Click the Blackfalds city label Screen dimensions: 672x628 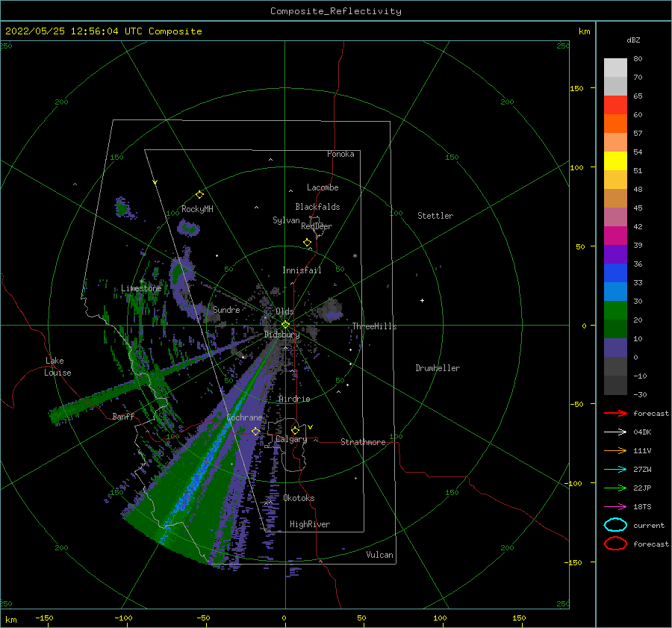point(317,207)
